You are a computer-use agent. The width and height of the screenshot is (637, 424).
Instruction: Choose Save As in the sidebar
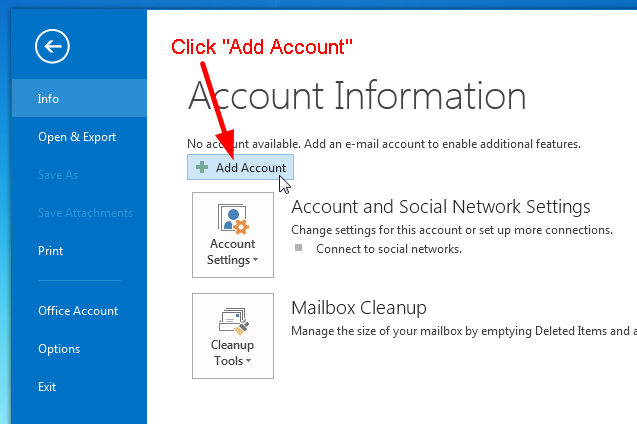(57, 175)
